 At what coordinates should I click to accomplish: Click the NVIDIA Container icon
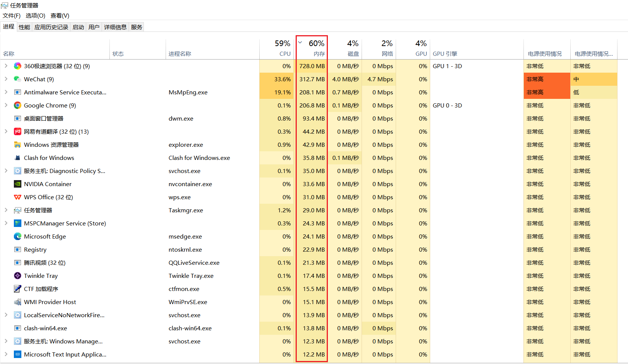(x=18, y=184)
